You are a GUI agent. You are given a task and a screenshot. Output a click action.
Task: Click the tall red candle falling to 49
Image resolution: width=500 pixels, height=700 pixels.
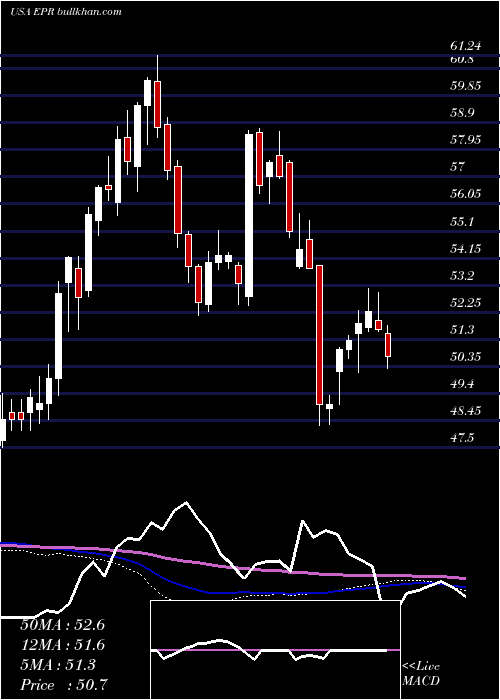click(x=319, y=335)
